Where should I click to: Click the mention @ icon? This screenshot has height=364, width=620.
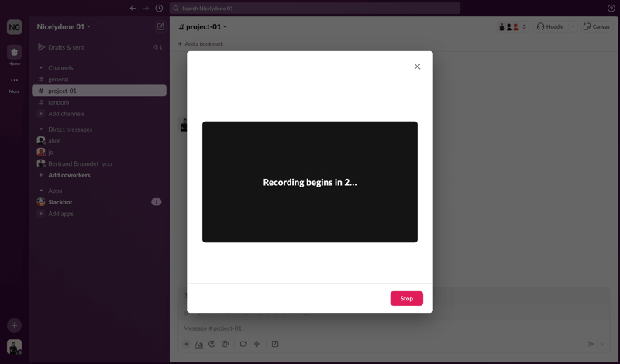coord(225,344)
